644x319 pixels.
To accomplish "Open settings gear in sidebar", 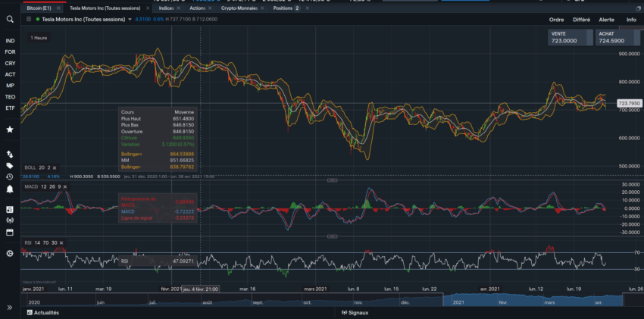I will click(x=10, y=253).
